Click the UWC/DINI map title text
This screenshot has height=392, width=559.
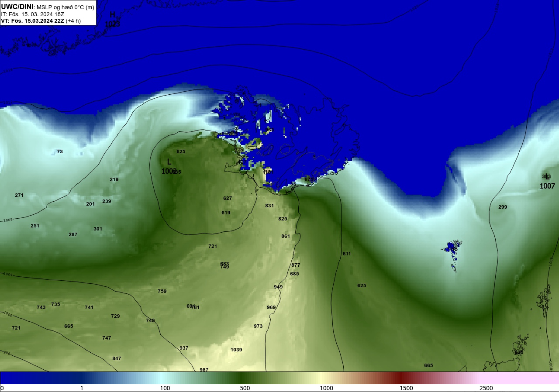[x=17, y=7]
